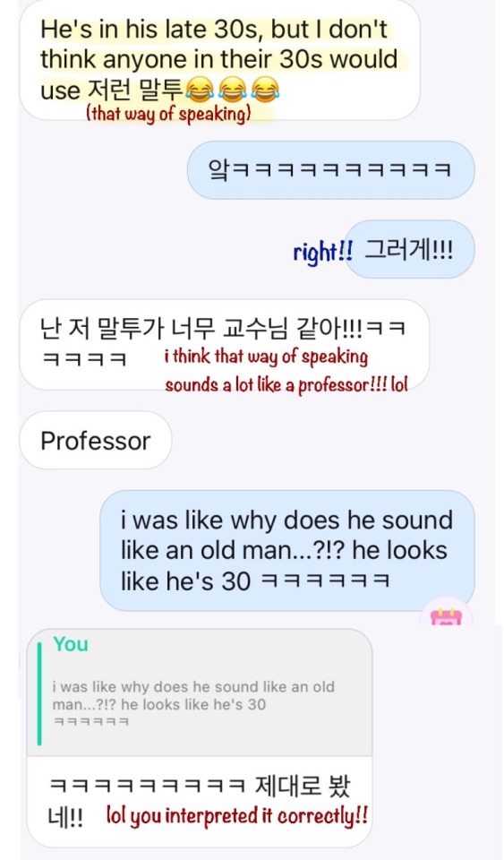The image size is (504, 860).
Task: Click the pink calendar icon
Action: coord(446,616)
